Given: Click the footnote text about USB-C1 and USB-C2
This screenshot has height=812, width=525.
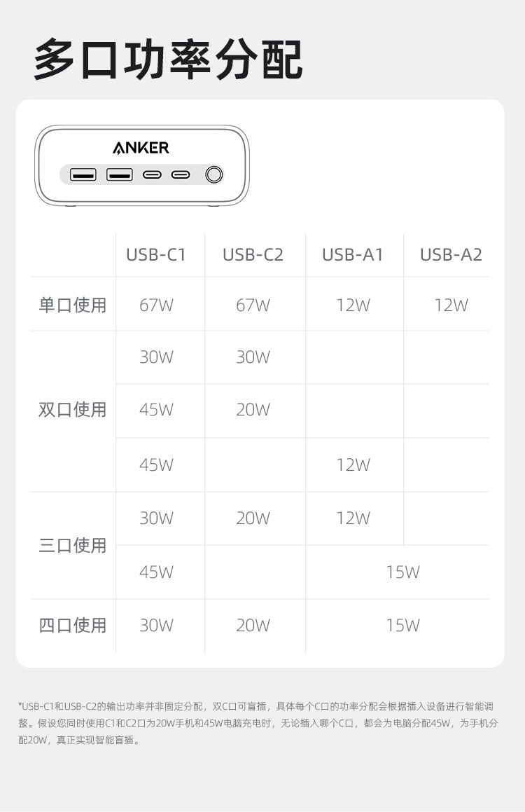Looking at the screenshot, I should [x=258, y=722].
